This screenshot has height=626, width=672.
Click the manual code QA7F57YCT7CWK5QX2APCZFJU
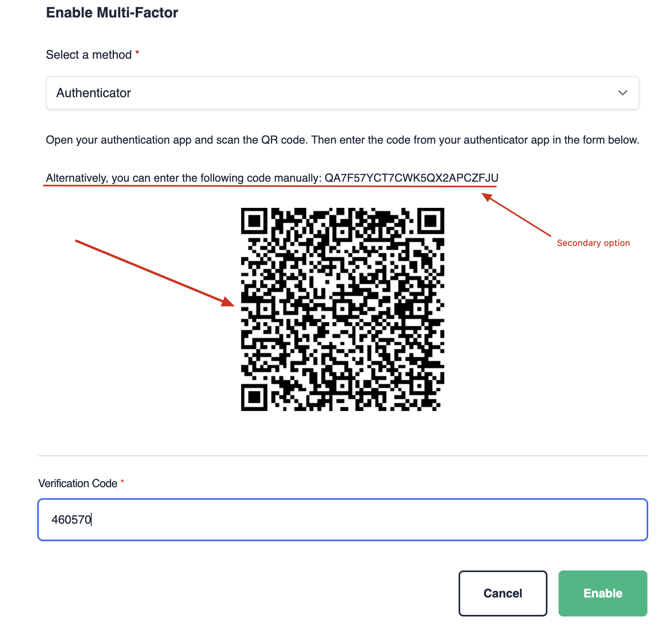coord(411,178)
